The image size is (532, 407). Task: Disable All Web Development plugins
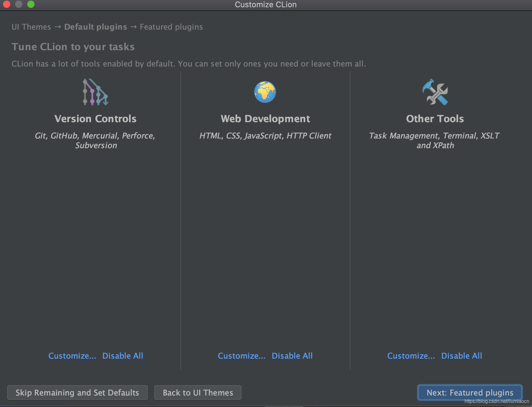[292, 356]
